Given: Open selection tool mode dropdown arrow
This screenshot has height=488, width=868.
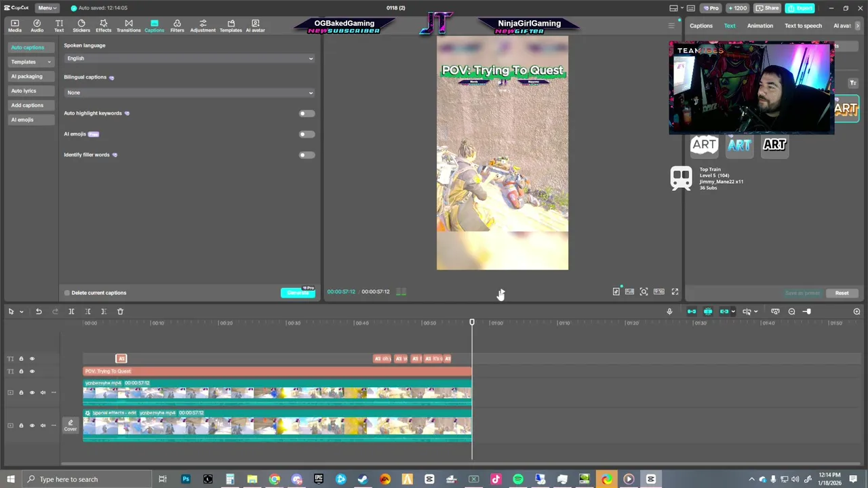Looking at the screenshot, I should tap(22, 312).
